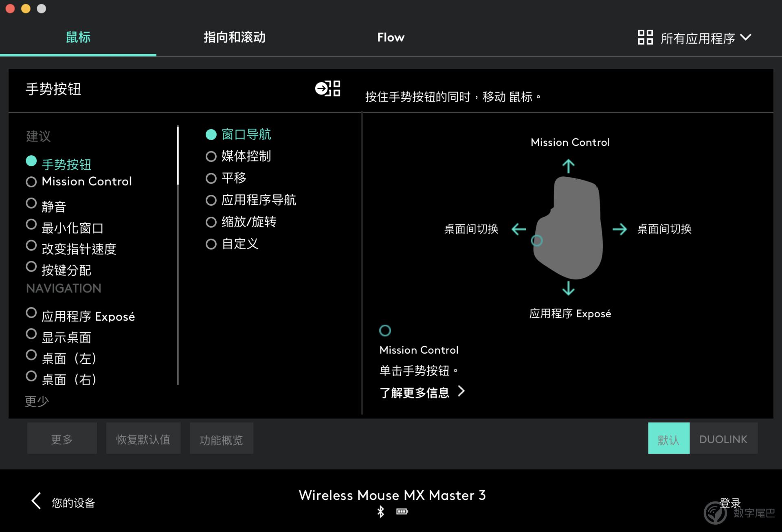782x532 pixels.
Task: Minimize the window with the yellow button
Action: pyautogui.click(x=26, y=9)
